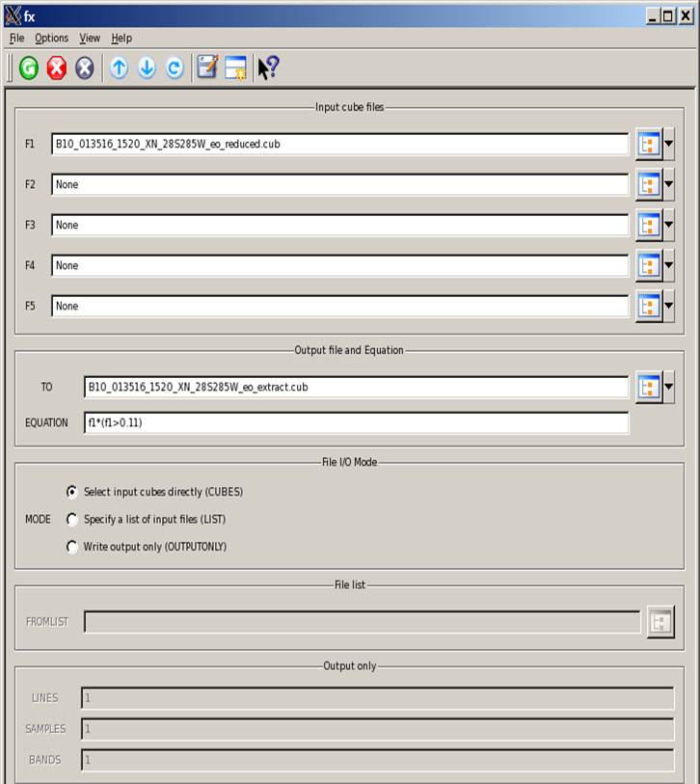This screenshot has width=700, height=784.
Task: Select Write output only mode
Action: tap(71, 547)
